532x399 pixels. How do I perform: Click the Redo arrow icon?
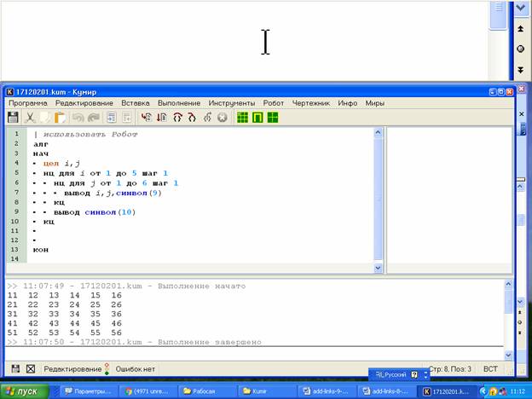click(x=93, y=118)
